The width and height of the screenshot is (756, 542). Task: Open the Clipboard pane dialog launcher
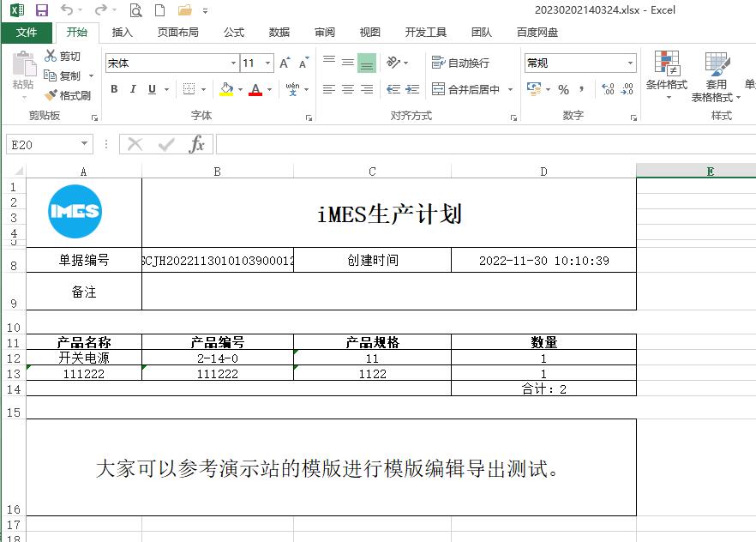[x=94, y=117]
